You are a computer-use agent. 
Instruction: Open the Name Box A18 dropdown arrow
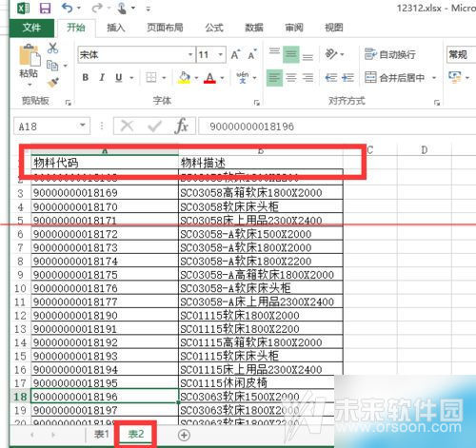pyautogui.click(x=83, y=126)
